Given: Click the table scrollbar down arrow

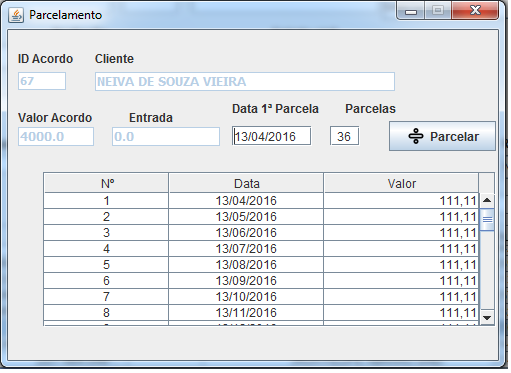Looking at the screenshot, I should click(x=487, y=318).
